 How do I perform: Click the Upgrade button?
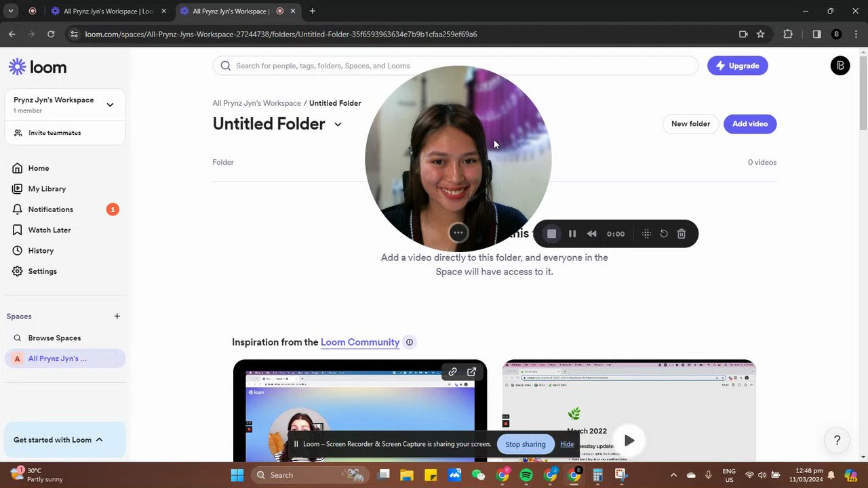point(737,66)
